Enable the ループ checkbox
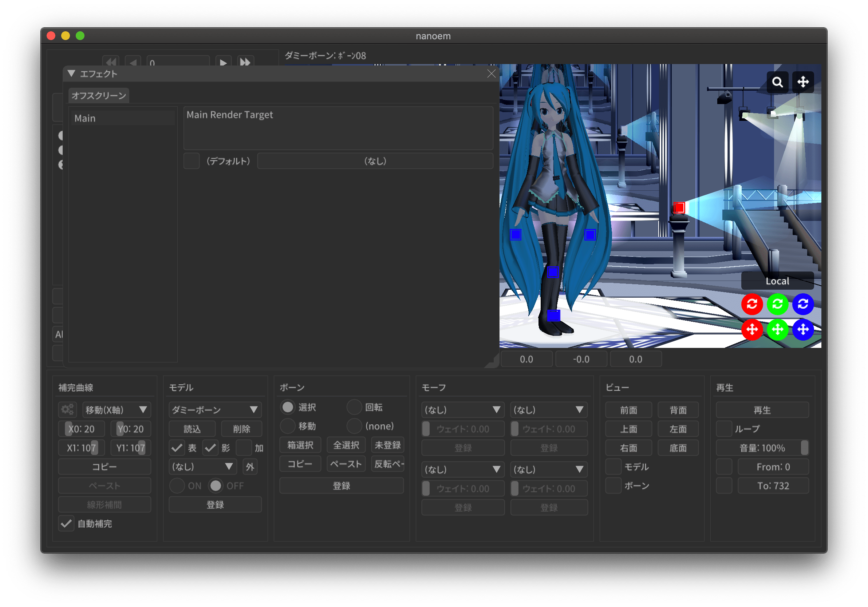 click(723, 429)
